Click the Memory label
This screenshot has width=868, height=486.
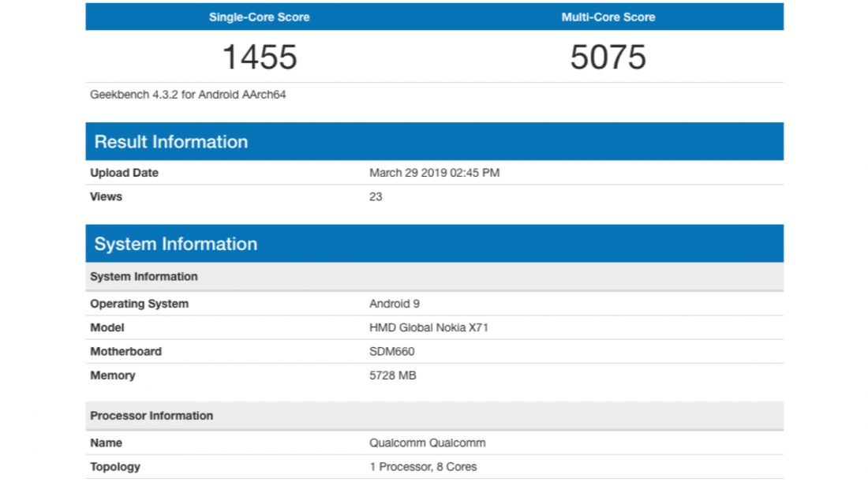pos(112,376)
